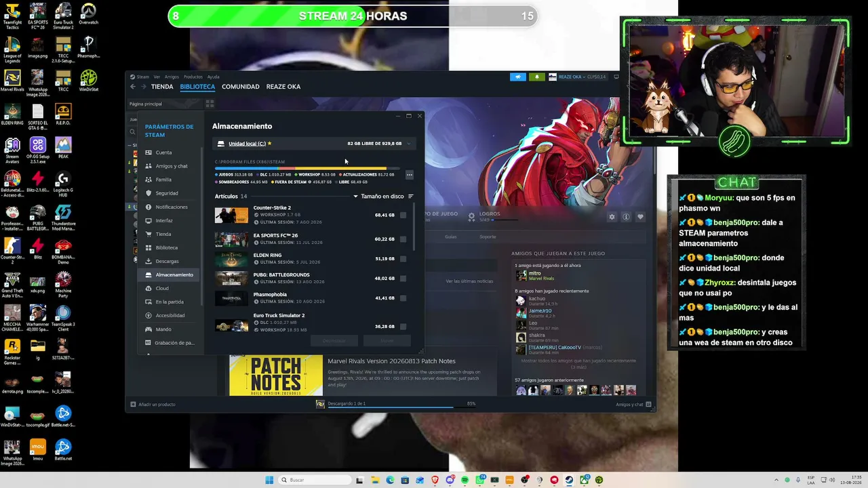Select the Marvel Rivals desktop shortcut
This screenshot has width=868, height=488.
click(12, 82)
